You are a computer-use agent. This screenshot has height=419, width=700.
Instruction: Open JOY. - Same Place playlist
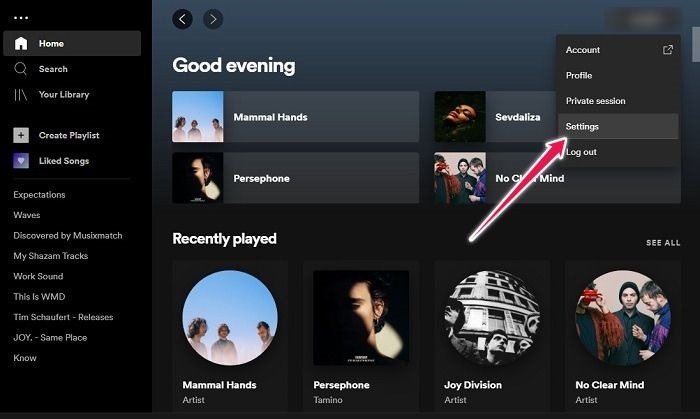(50, 338)
